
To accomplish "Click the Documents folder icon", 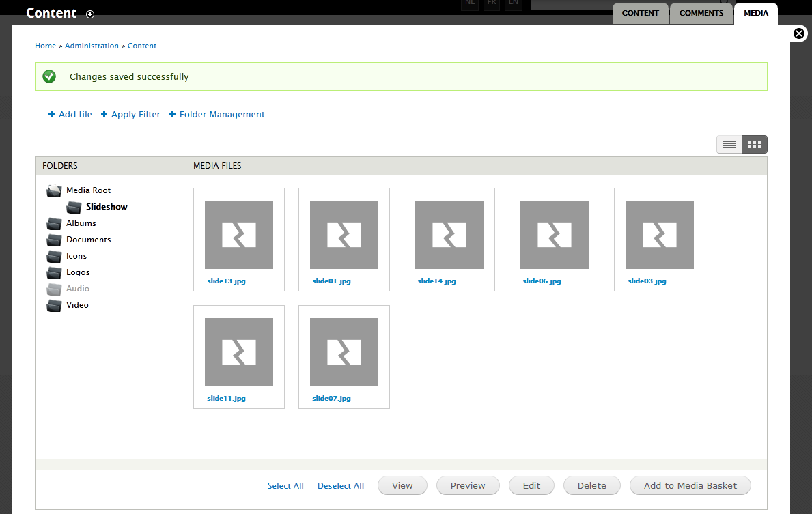I will (x=54, y=240).
